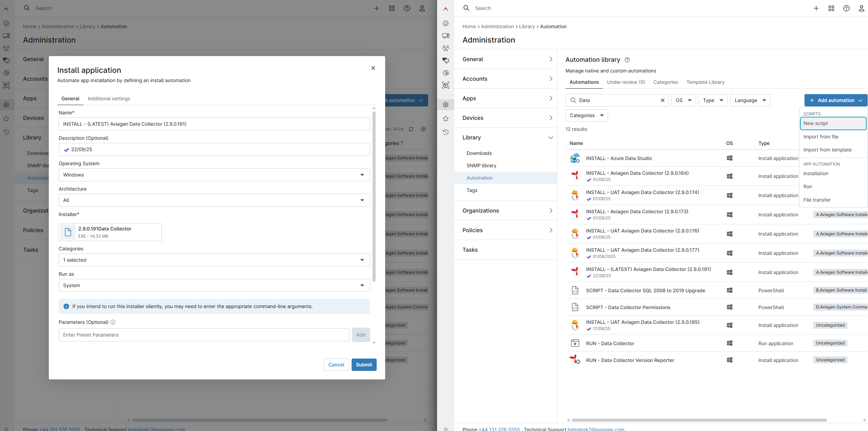Click the favorites star icon in right sidebar
868x431 pixels.
click(446, 118)
